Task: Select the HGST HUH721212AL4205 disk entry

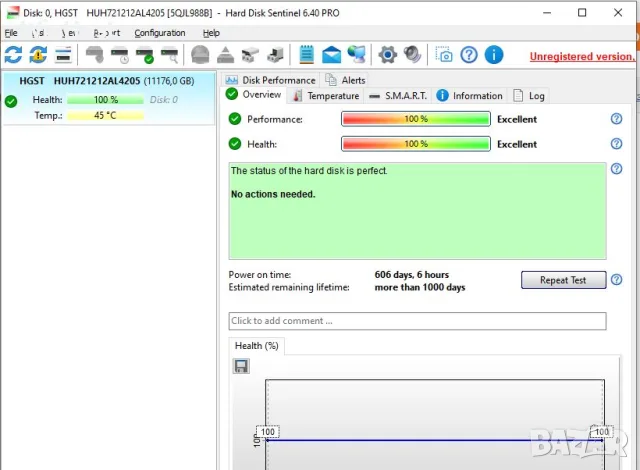Action: 109,98
